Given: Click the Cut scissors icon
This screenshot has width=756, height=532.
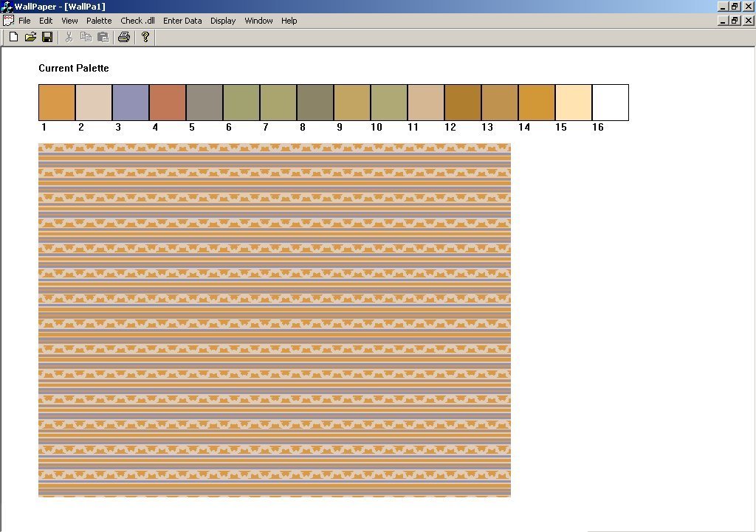Looking at the screenshot, I should 69,37.
